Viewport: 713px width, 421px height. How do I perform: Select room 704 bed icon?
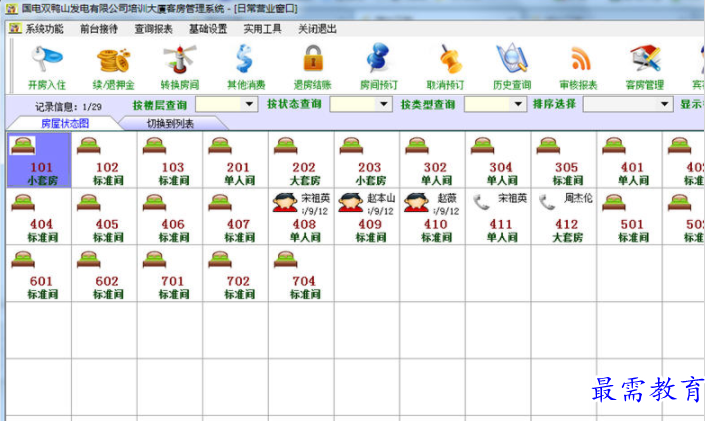tap(286, 260)
